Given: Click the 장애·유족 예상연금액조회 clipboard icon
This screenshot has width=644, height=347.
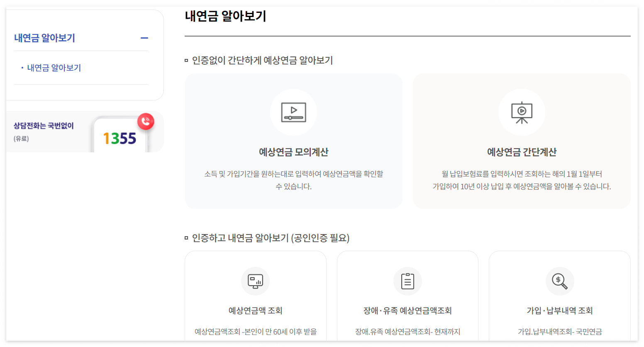Looking at the screenshot, I should (x=407, y=281).
